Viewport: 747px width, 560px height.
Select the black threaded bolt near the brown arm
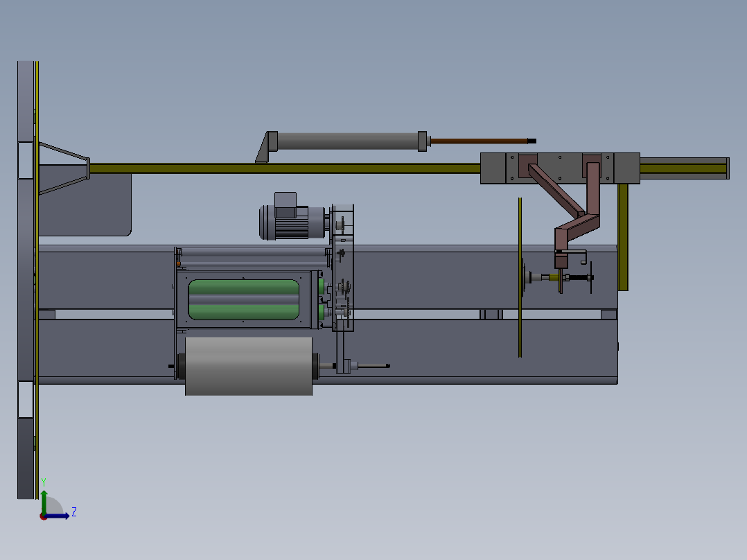(579, 277)
